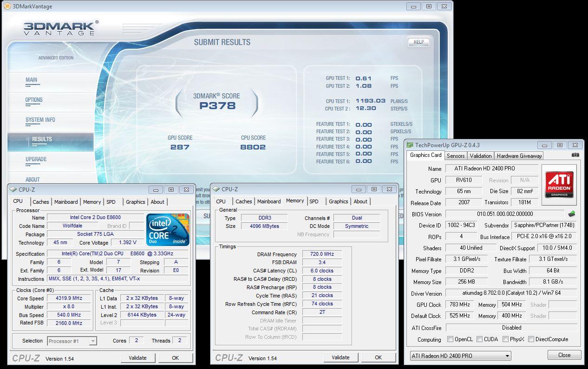This screenshot has width=588, height=369.
Task: Open Caches tab in left CPU-Z window
Action: coord(41,202)
